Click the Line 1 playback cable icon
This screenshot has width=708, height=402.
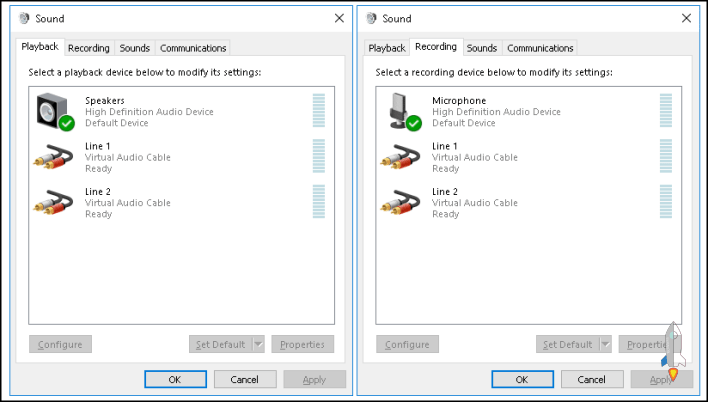[x=53, y=157]
